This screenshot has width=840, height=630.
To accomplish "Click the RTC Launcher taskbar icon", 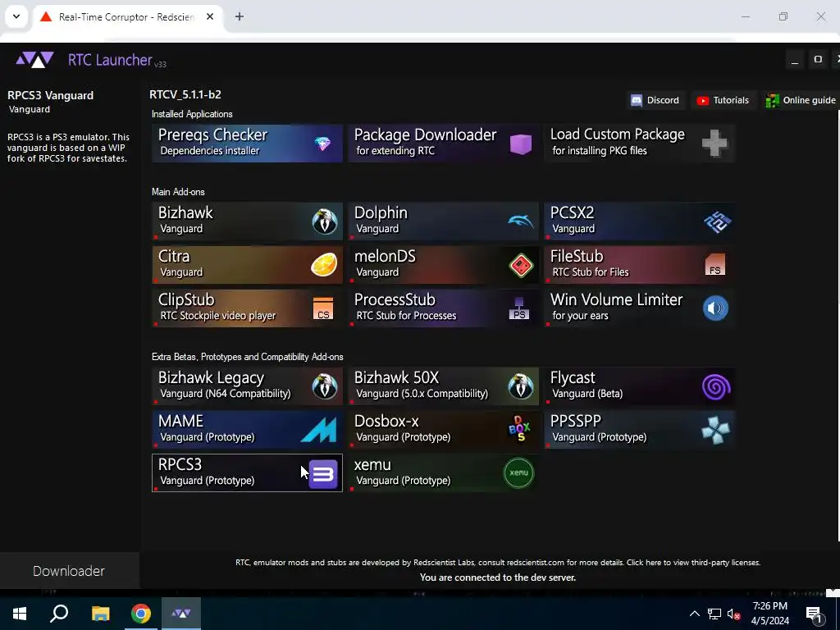I will (x=181, y=614).
